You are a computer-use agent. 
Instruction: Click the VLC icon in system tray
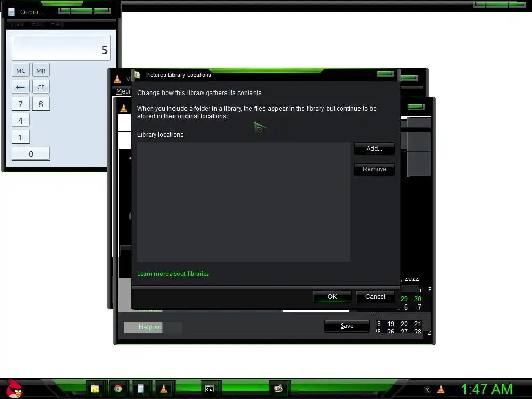(441, 389)
